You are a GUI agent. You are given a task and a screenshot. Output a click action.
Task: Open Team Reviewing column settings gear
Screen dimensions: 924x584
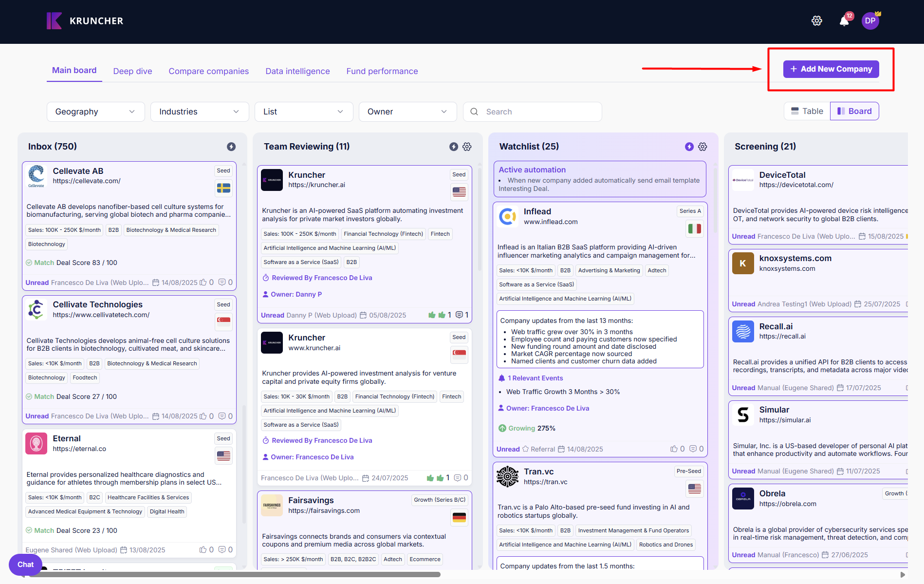(x=467, y=147)
